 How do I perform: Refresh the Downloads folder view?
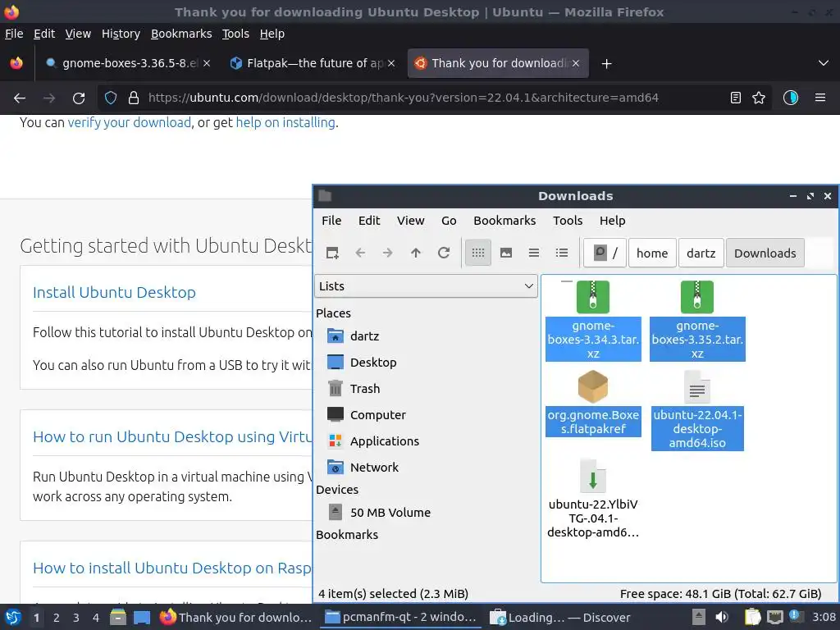[444, 253]
